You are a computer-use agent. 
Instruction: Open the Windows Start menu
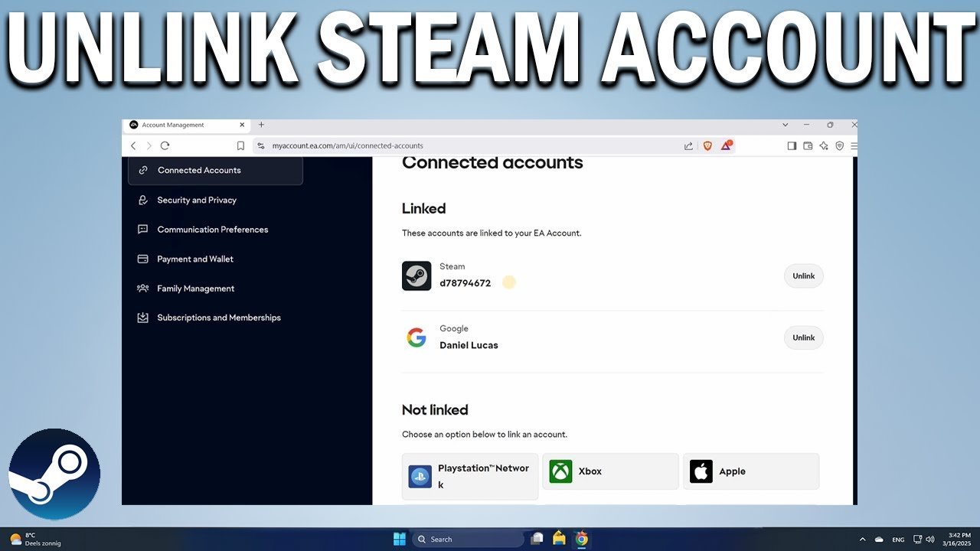coord(400,539)
